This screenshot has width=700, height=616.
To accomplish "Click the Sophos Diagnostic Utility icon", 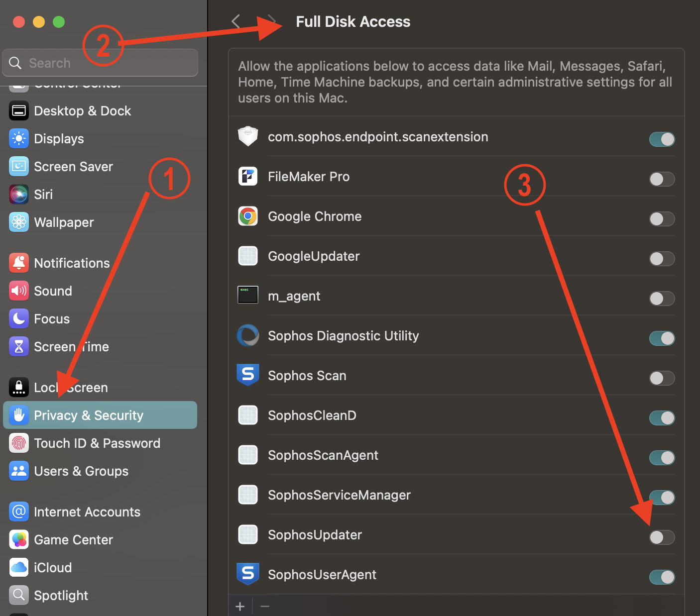I will coord(248,336).
